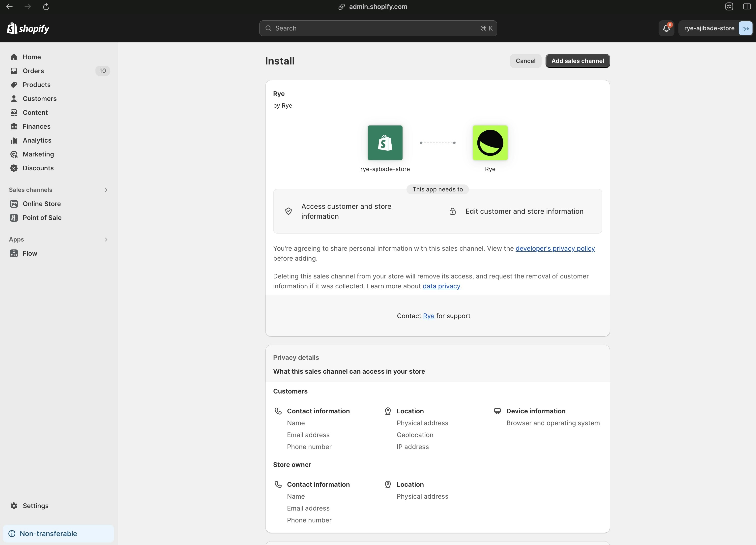Viewport: 756px width, 545px height.
Task: Click the green Shopify store logo tile
Action: point(385,143)
